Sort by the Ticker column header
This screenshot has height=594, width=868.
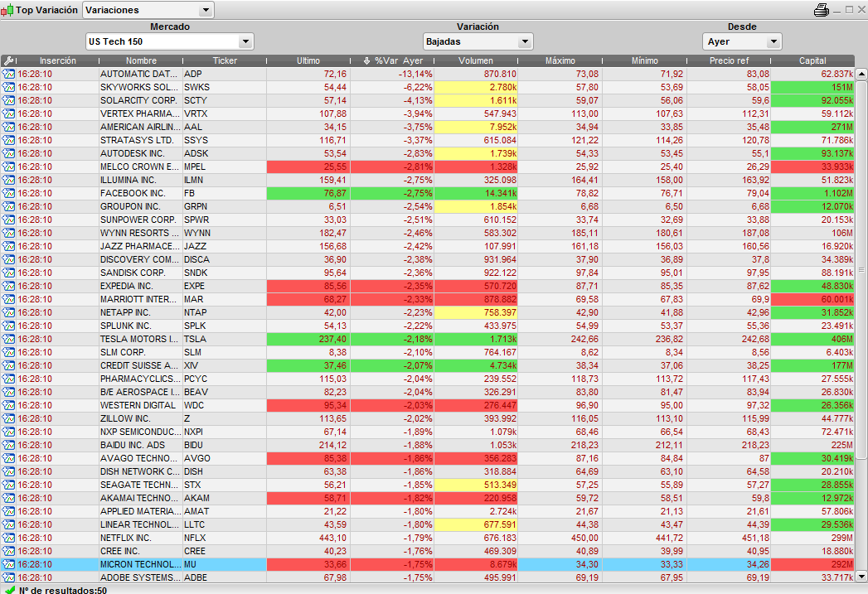click(x=225, y=60)
